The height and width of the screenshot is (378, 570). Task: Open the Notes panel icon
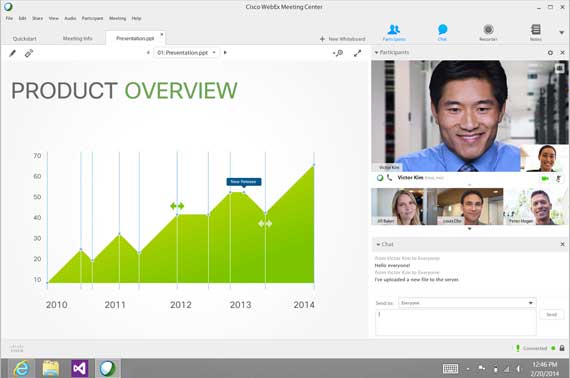click(535, 32)
